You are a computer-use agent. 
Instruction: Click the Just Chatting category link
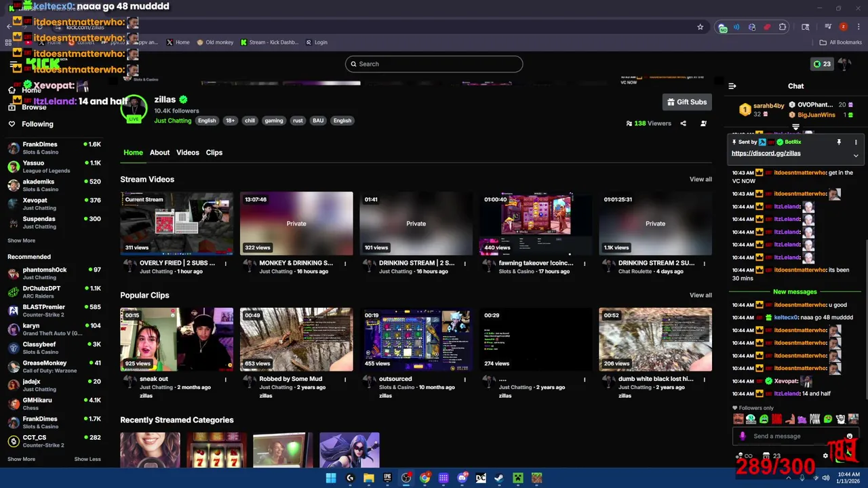point(173,121)
